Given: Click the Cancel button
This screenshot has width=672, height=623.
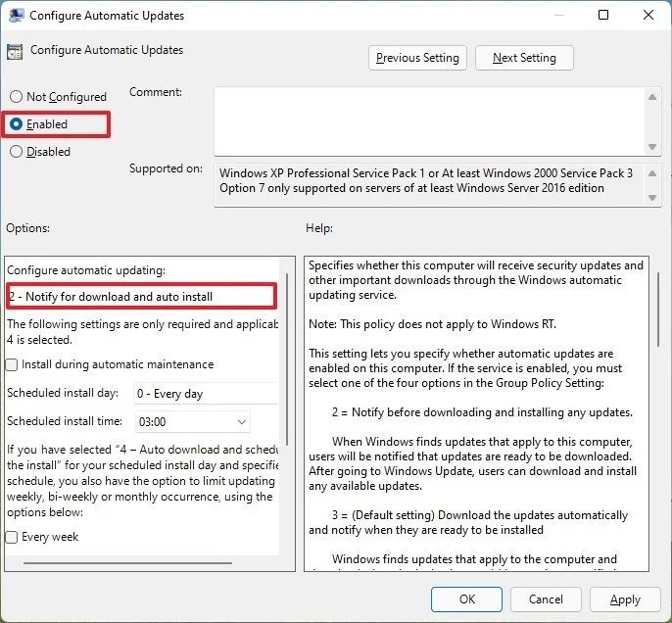Looking at the screenshot, I should click(x=546, y=599).
